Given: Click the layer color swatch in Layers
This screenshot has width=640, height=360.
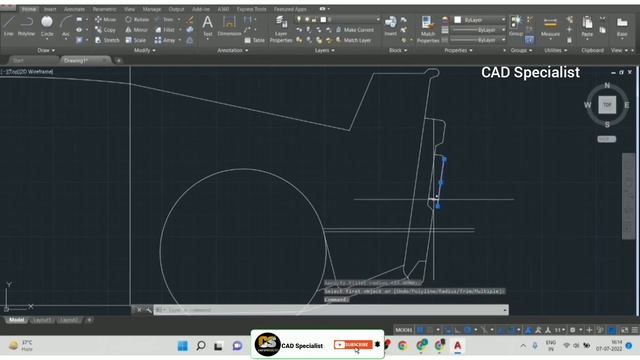Looking at the screenshot, I should (323, 19).
